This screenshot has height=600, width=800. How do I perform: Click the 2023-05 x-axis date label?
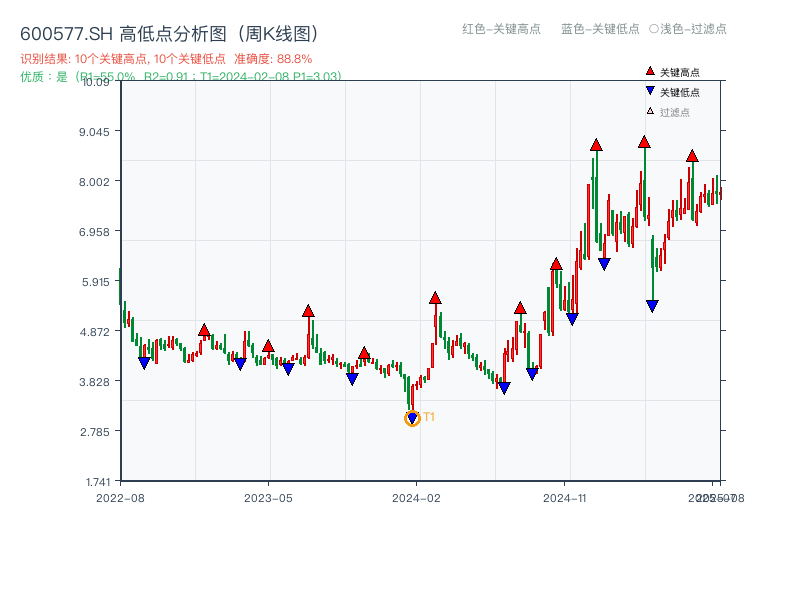pos(268,498)
